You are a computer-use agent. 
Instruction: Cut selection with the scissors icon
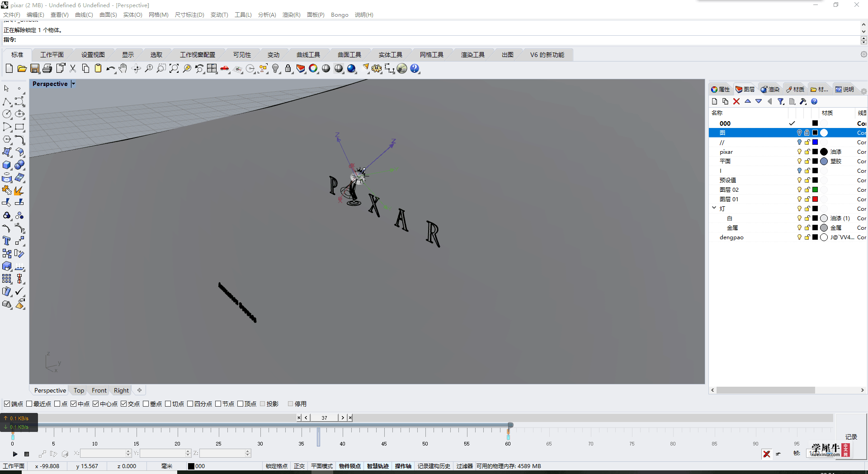(x=73, y=68)
